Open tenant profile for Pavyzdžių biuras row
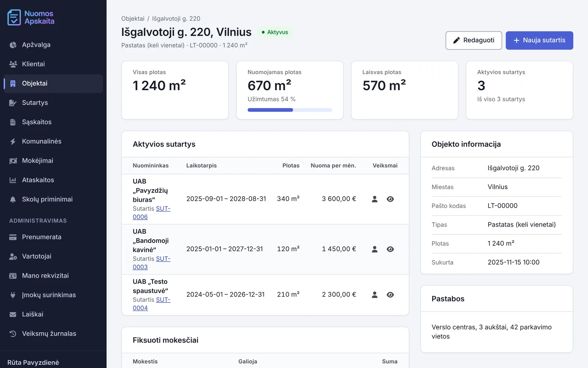 (x=375, y=199)
